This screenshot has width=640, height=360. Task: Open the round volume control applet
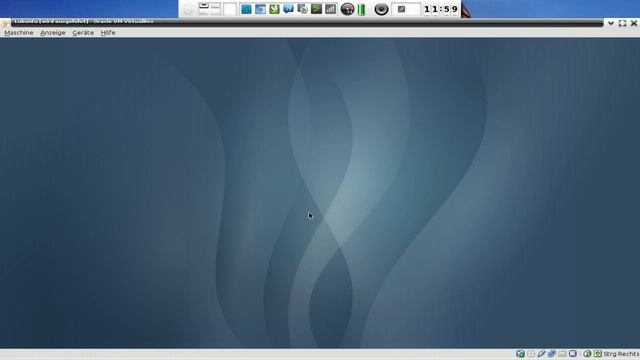(x=381, y=9)
